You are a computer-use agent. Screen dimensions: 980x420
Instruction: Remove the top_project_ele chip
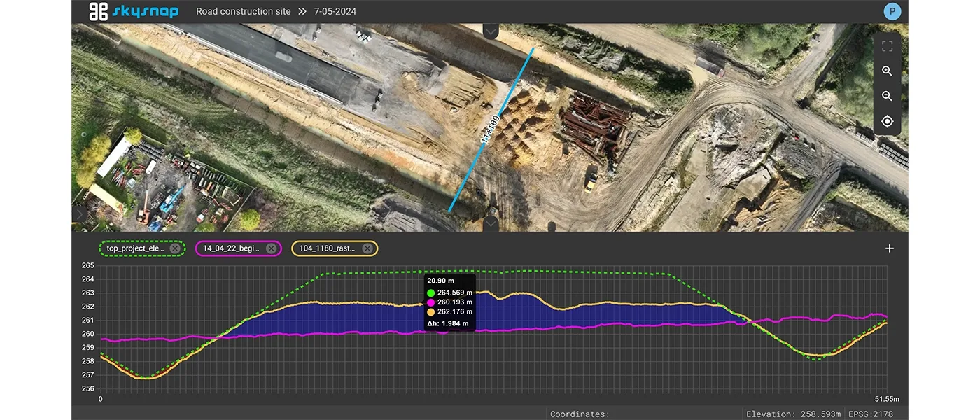tap(174, 248)
